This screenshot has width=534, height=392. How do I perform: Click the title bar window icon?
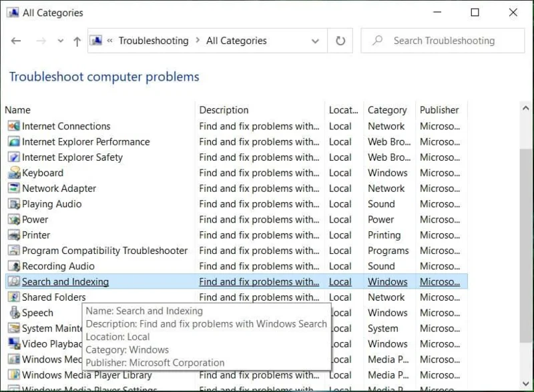click(x=13, y=13)
